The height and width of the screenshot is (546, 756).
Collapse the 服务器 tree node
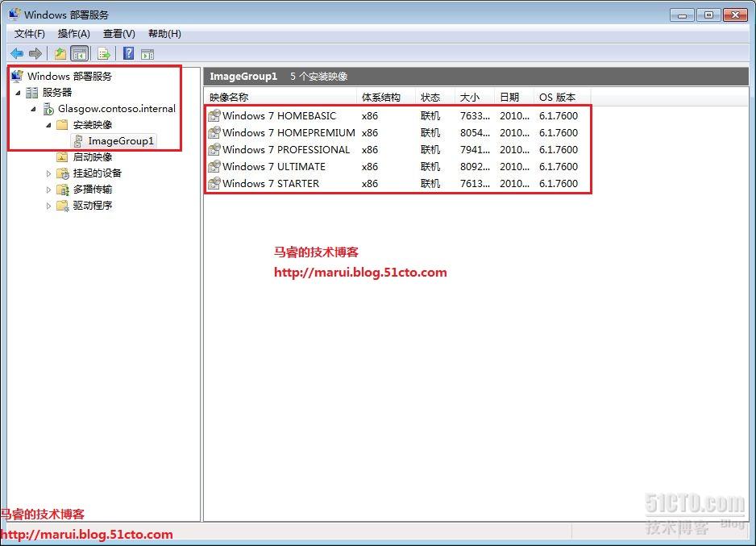point(18,93)
